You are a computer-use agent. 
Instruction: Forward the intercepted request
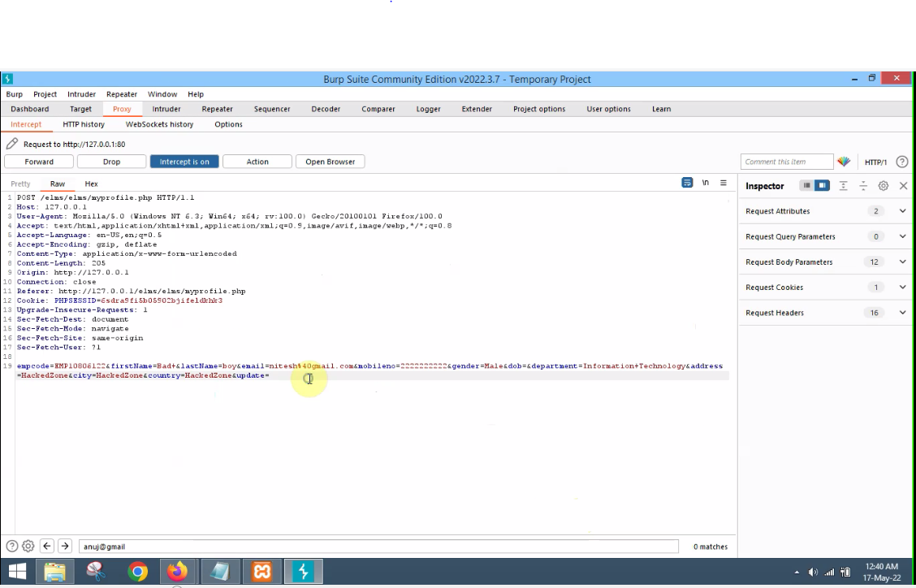(39, 162)
